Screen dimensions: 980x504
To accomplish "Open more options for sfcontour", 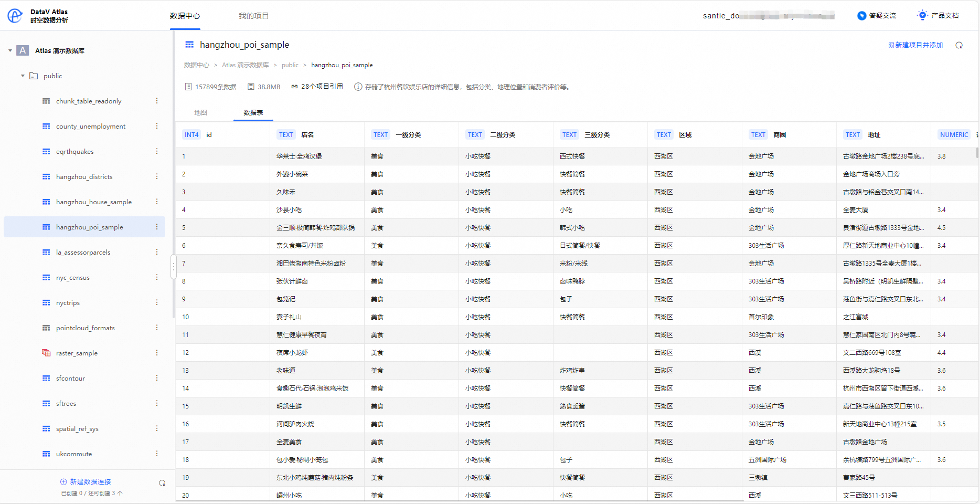I will (x=157, y=378).
